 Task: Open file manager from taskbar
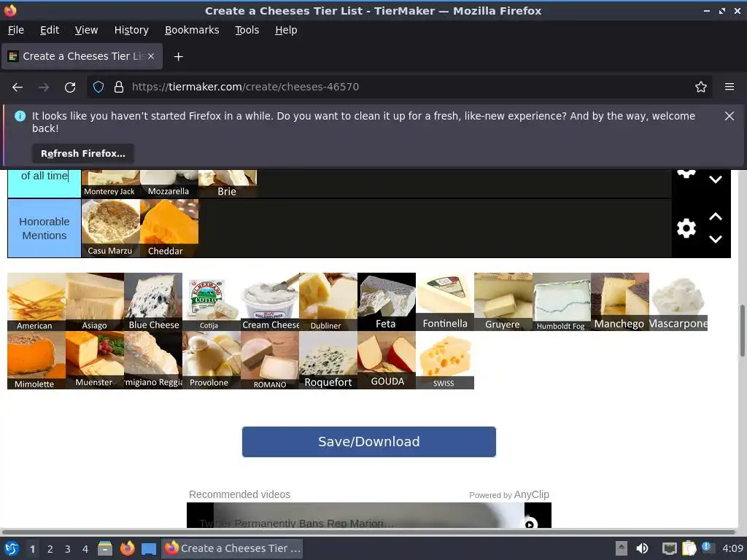105,548
